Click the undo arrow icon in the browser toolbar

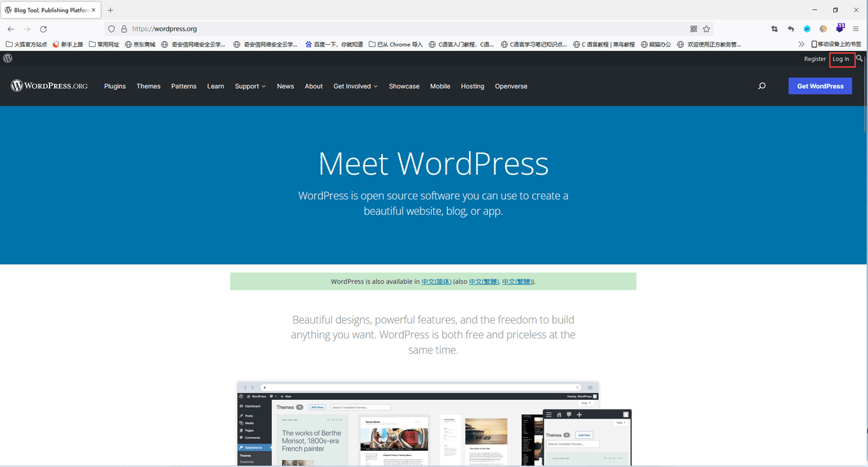click(x=790, y=29)
